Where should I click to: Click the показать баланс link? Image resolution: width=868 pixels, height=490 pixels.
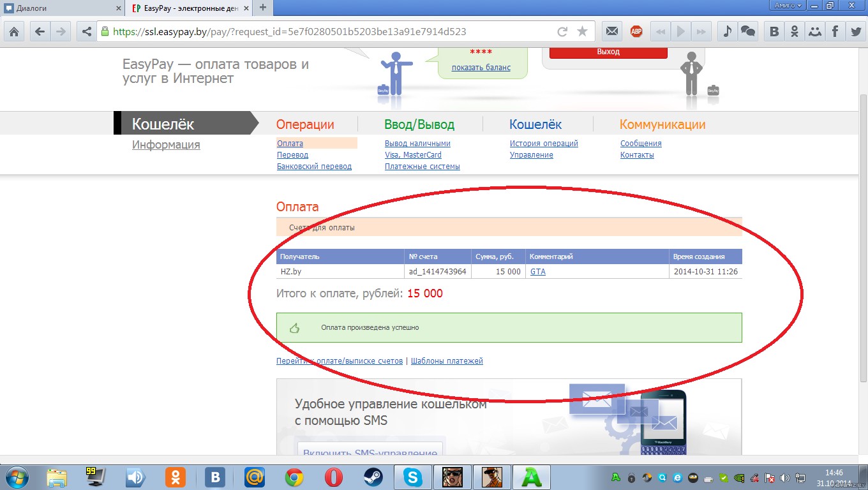pos(481,67)
